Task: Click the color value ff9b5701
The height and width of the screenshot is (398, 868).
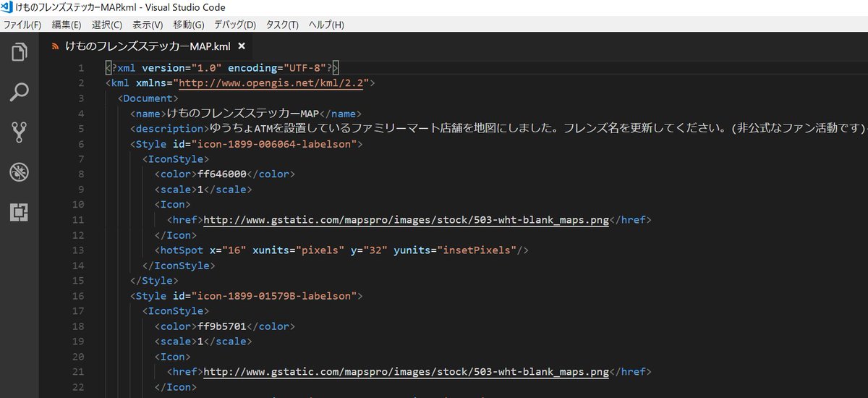Action: [x=222, y=326]
